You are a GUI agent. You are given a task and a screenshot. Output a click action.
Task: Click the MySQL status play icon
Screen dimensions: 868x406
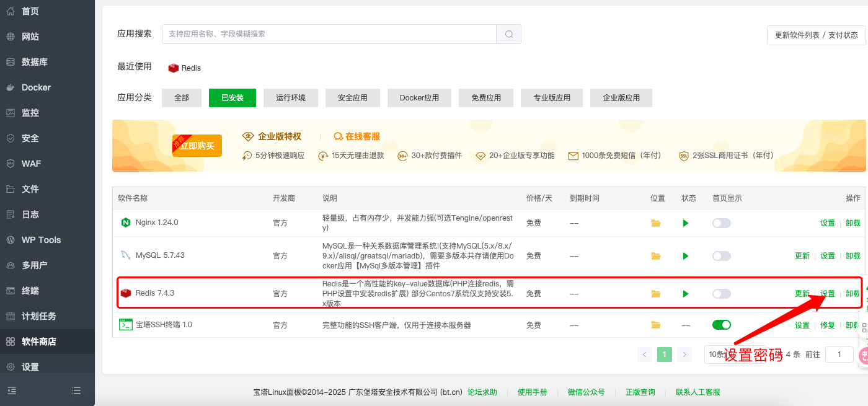[x=686, y=256]
